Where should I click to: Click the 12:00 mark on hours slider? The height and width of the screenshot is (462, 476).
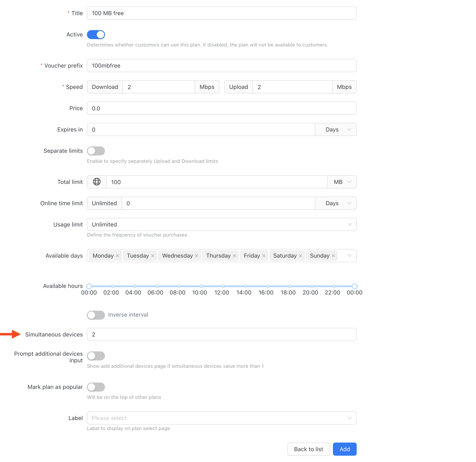click(x=223, y=286)
